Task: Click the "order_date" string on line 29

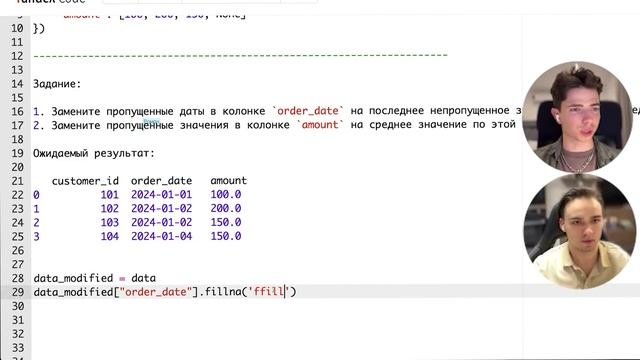Action: [155, 292]
